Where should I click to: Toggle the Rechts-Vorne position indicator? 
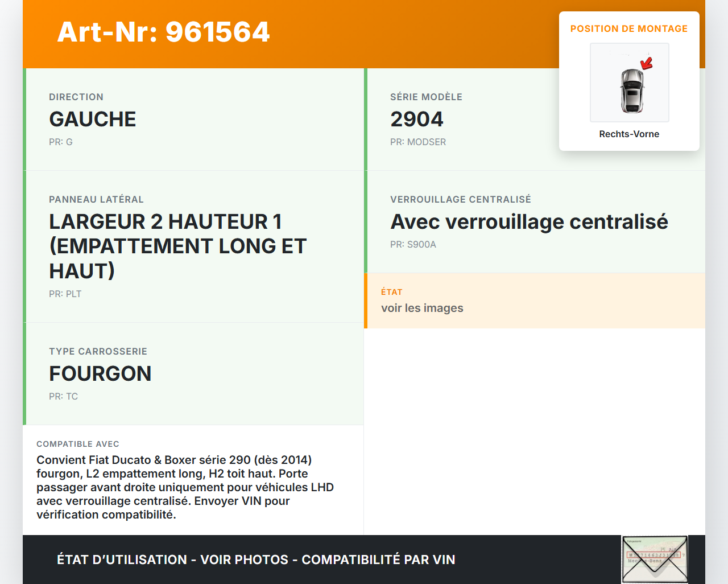(629, 134)
